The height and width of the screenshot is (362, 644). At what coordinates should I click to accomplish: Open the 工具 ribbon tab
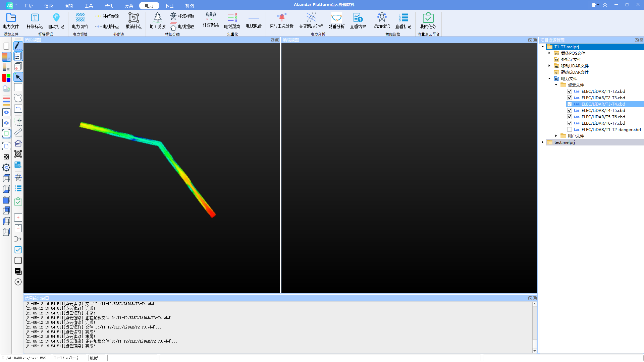click(89, 6)
